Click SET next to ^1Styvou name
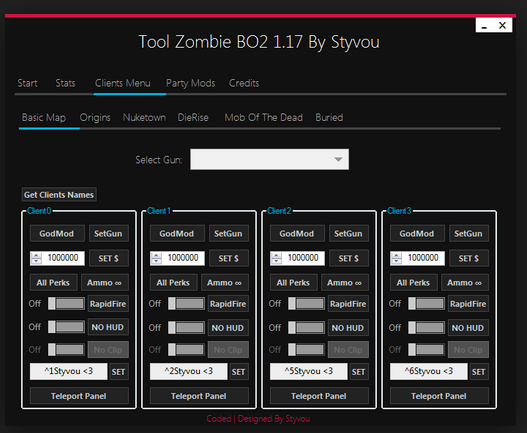 [x=119, y=372]
